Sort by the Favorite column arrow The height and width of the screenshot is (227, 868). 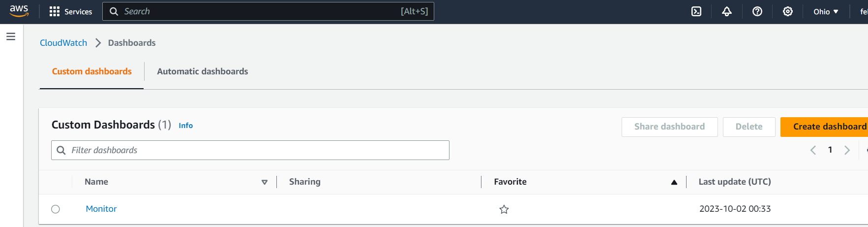pos(674,182)
